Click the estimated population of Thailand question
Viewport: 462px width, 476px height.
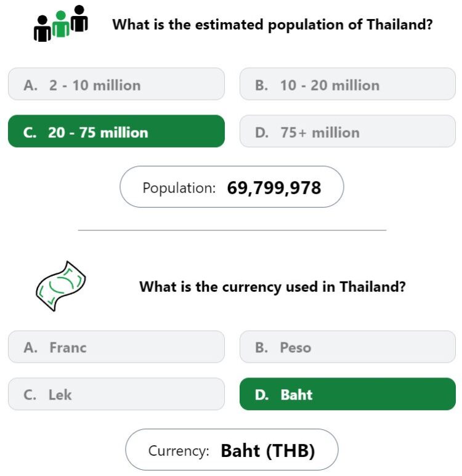(272, 25)
